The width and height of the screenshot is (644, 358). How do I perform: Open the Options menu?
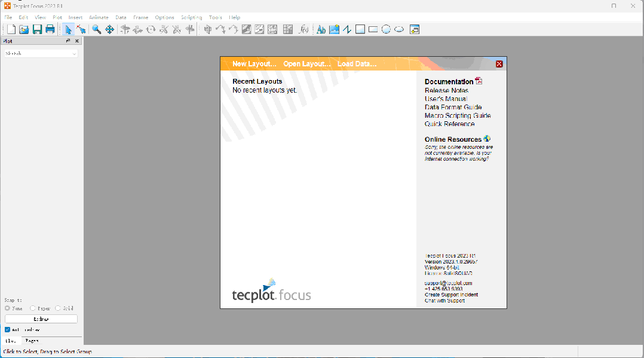point(164,17)
